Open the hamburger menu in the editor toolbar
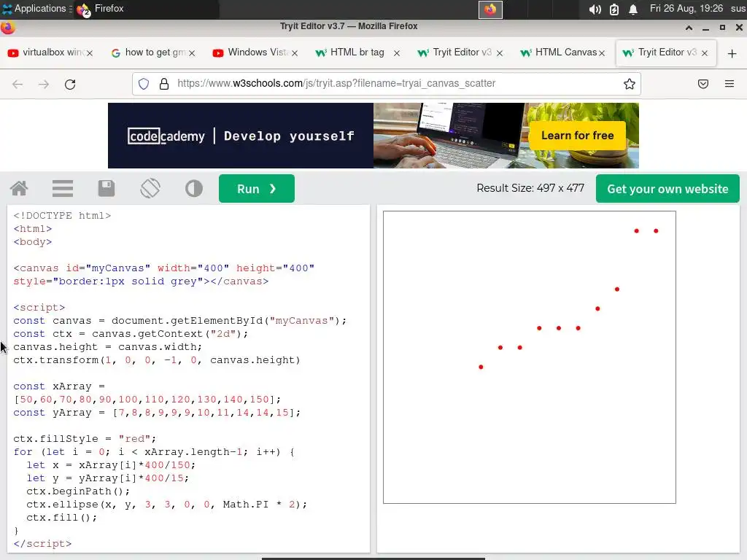This screenshot has height=560, width=747. click(63, 189)
